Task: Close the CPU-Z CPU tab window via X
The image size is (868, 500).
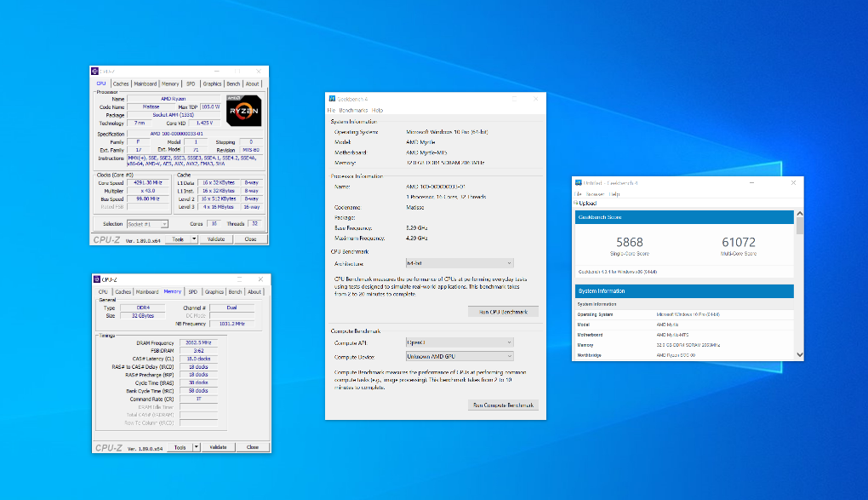Action: (258, 72)
